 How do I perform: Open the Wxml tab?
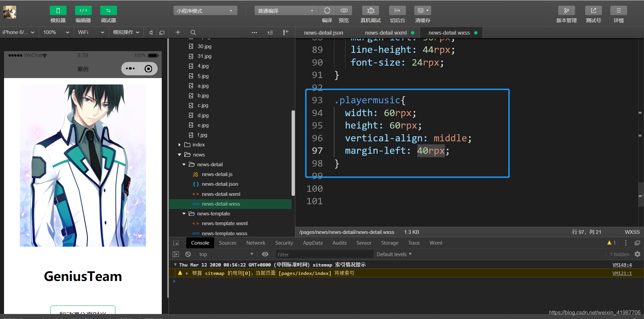(436, 243)
